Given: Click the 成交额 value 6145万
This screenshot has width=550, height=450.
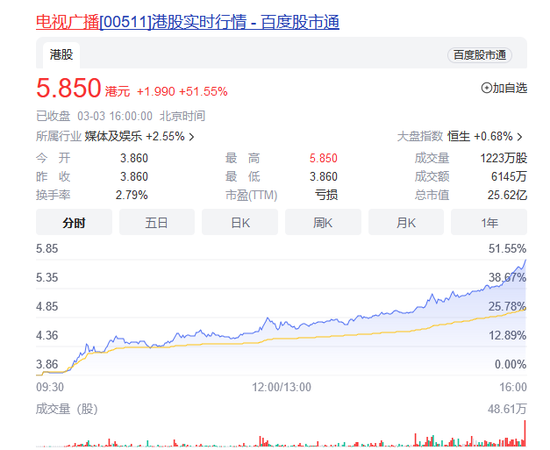Looking at the screenshot, I should [509, 176].
